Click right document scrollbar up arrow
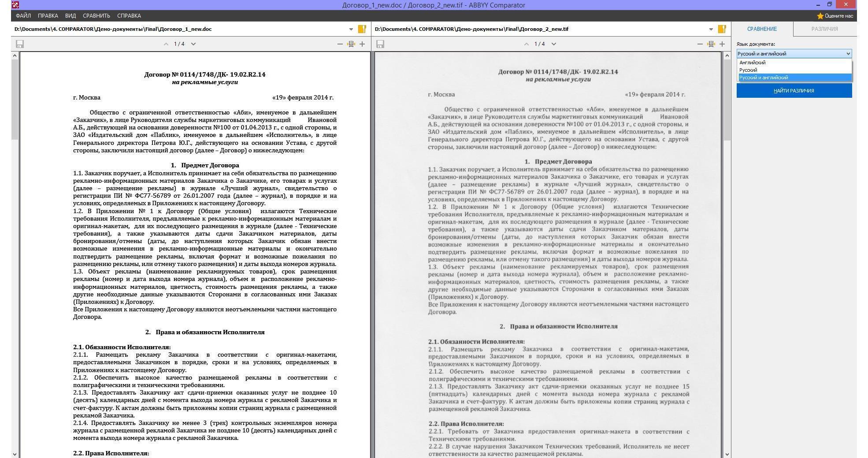 727,55
